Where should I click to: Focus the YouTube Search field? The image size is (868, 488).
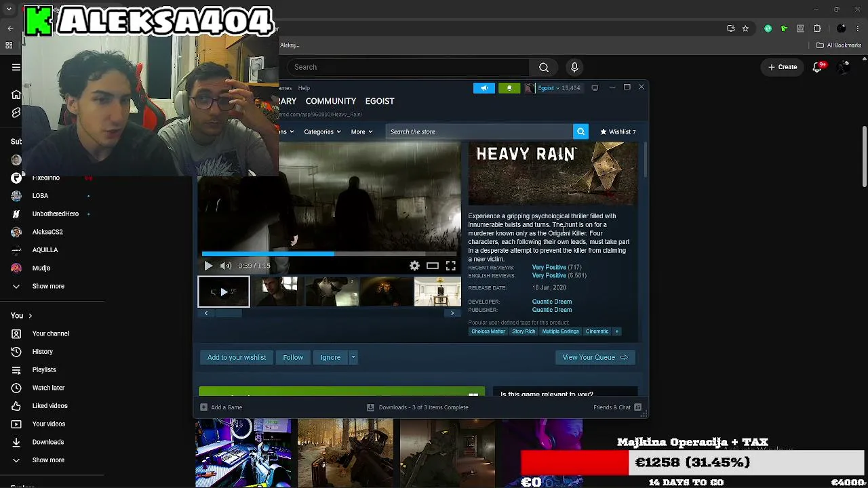[x=407, y=67]
